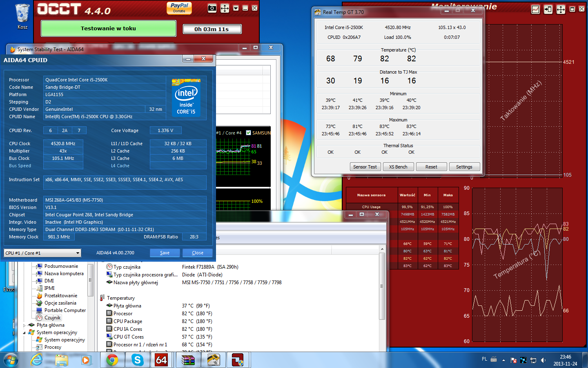Image resolution: width=588 pixels, height=368 pixels.
Task: Click the 'Płyta główna' motherboard icon in temperature list
Action: (109, 306)
